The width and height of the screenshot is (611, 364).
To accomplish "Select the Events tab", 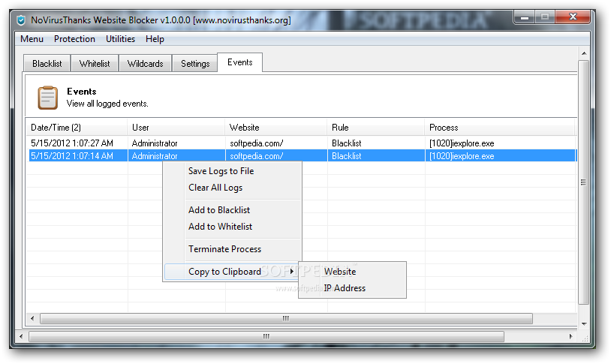I will [239, 62].
